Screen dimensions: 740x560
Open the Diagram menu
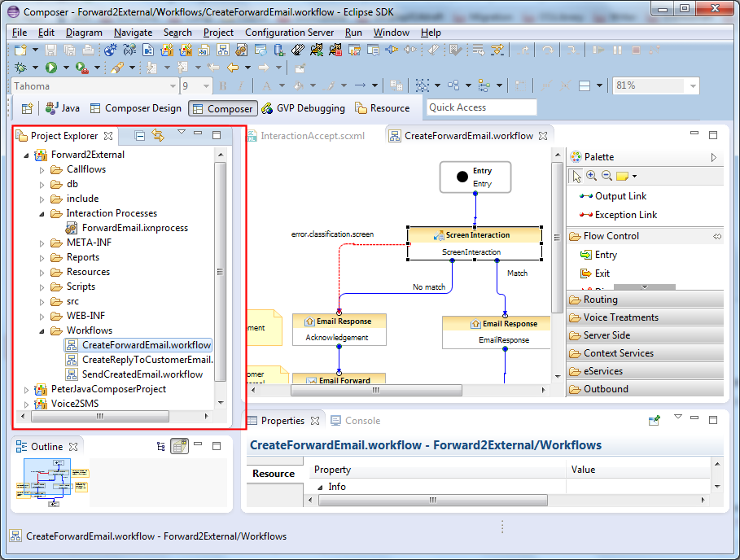tap(84, 33)
